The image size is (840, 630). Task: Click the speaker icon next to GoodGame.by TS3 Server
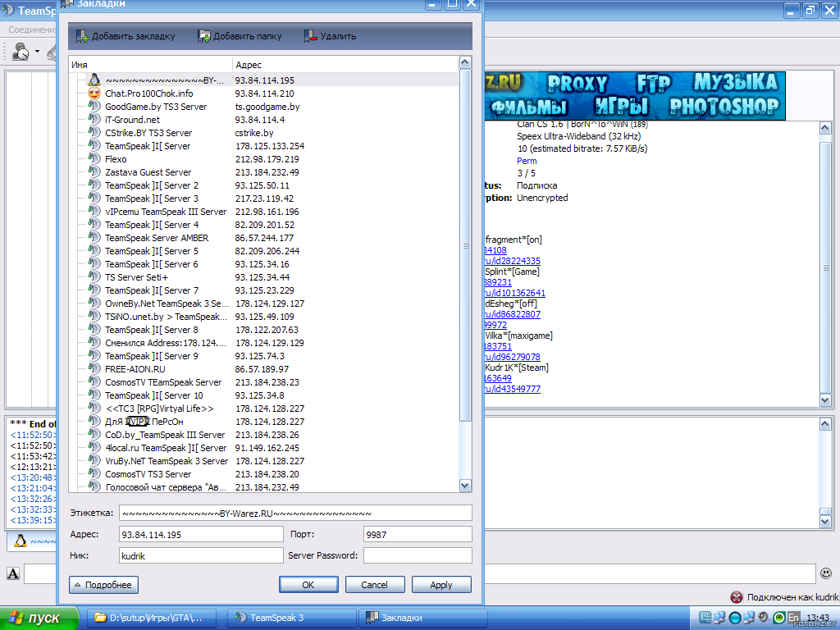point(94,106)
